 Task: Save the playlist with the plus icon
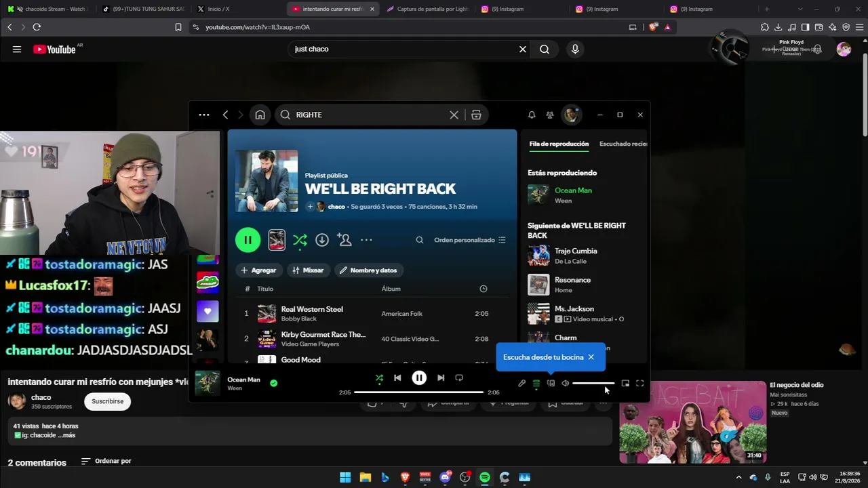(x=310, y=207)
